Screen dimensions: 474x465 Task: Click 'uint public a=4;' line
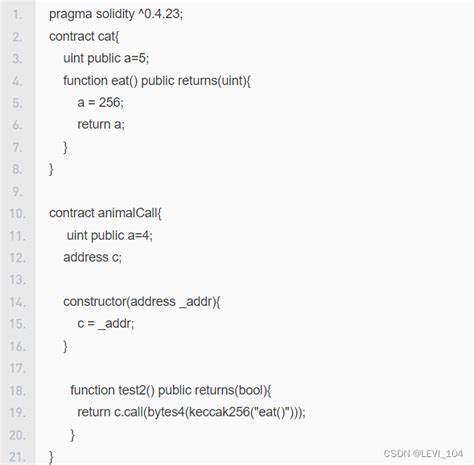click(109, 235)
